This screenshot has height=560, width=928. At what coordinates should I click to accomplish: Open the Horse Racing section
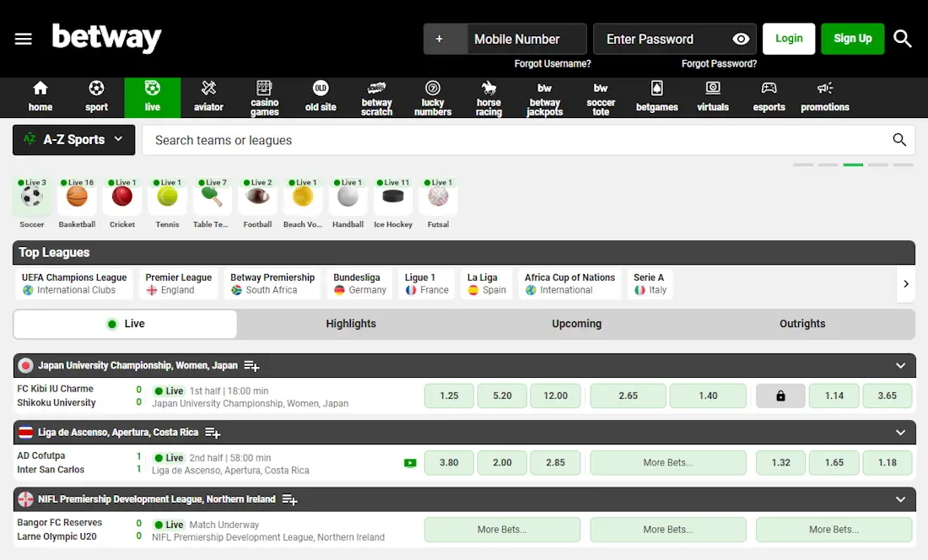tap(488, 97)
